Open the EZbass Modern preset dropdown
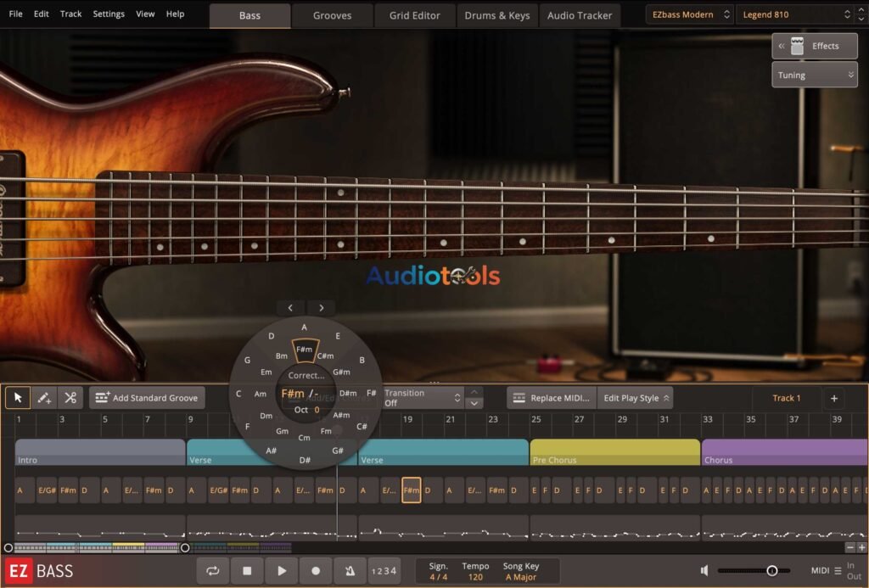This screenshot has height=588, width=869. pyautogui.click(x=687, y=14)
